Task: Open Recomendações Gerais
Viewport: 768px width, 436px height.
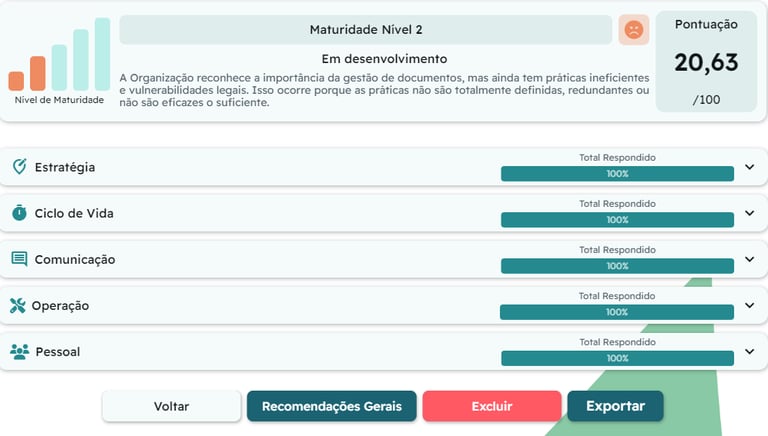Action: pyautogui.click(x=332, y=406)
